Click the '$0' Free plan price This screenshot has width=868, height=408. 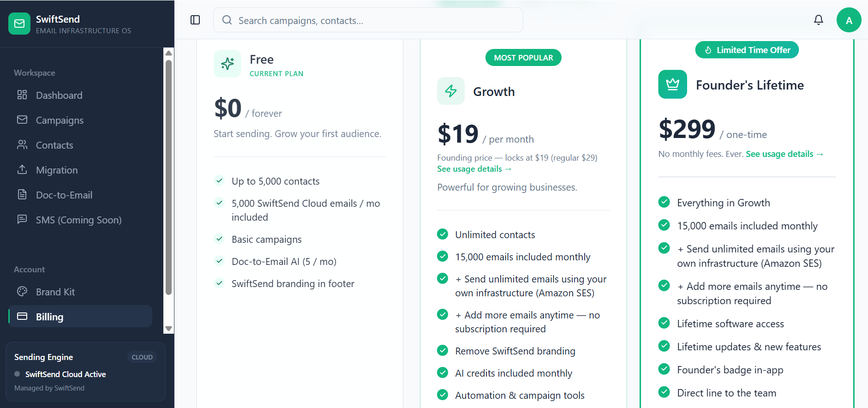point(228,108)
